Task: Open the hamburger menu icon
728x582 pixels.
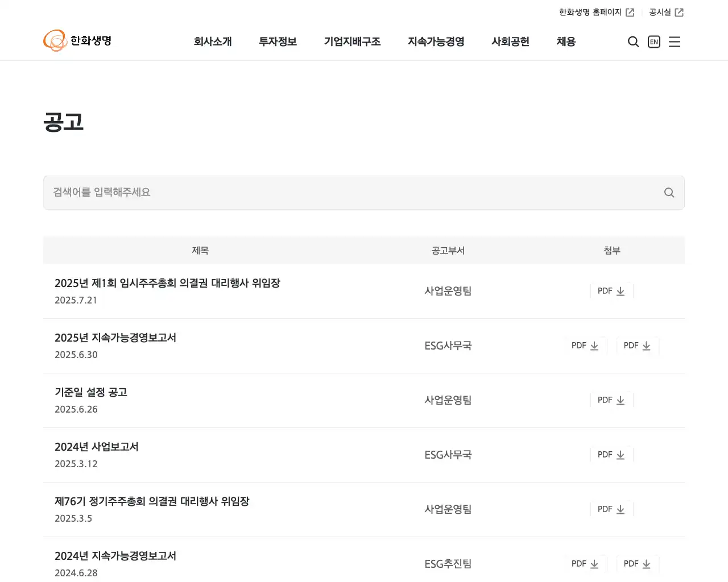Action: point(675,41)
